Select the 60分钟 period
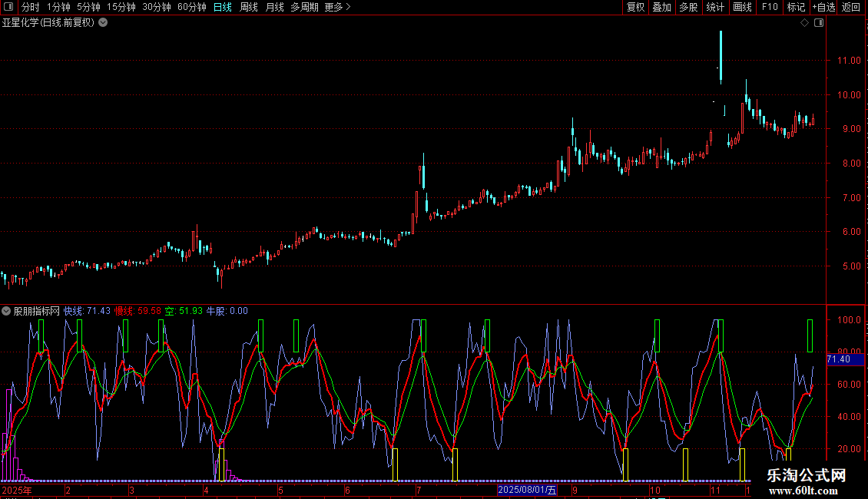Viewport: 868px width, 499px height. pos(191,7)
